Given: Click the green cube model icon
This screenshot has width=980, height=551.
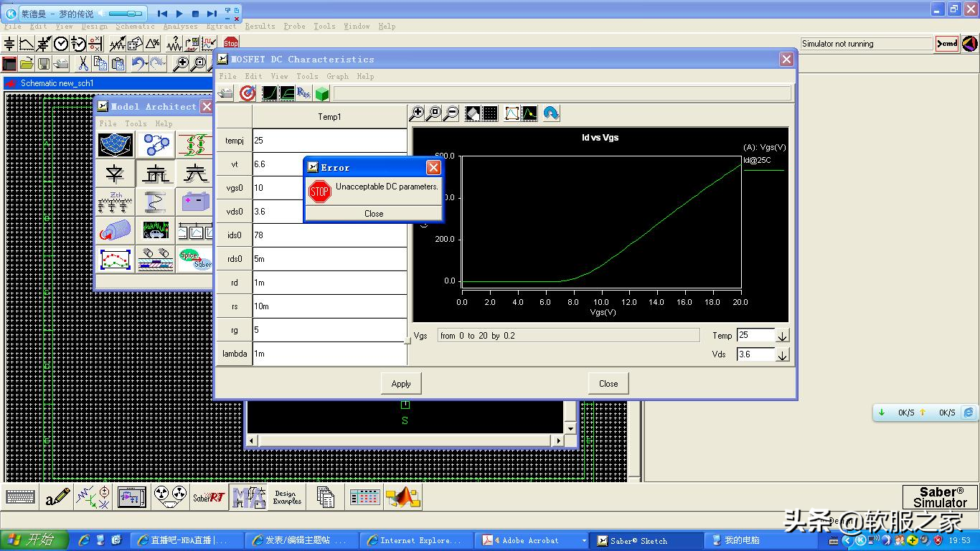Looking at the screenshot, I should tap(322, 93).
